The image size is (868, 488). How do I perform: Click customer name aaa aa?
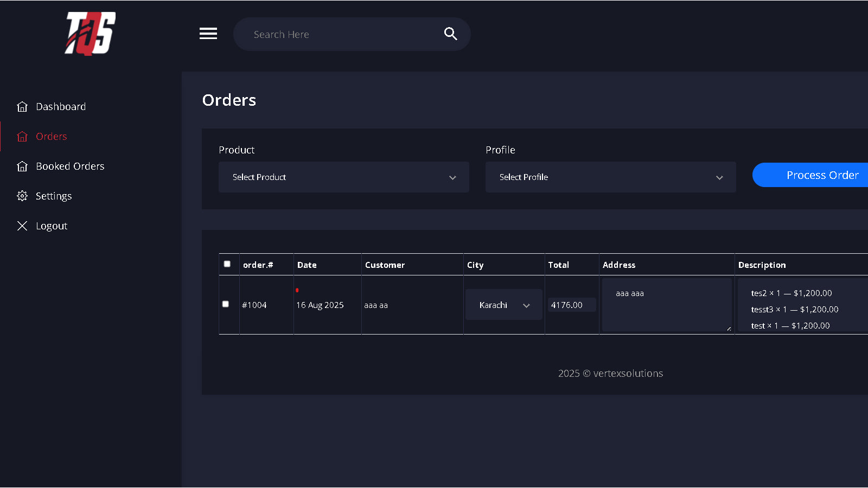376,305
